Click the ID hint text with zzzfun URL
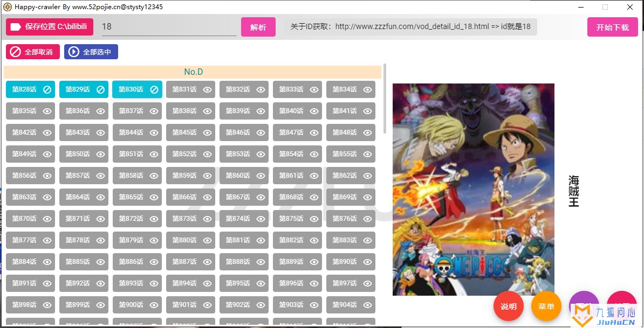Viewport: 644px width, 328px height. point(410,26)
